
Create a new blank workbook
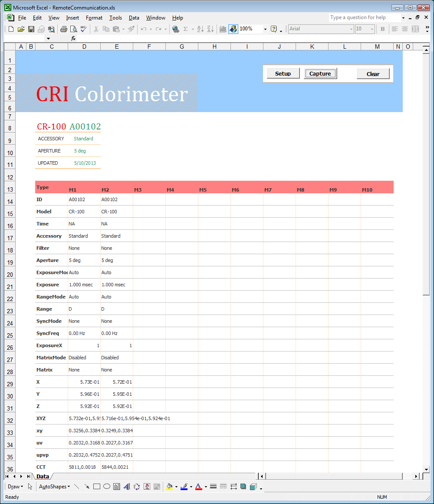tap(11, 29)
